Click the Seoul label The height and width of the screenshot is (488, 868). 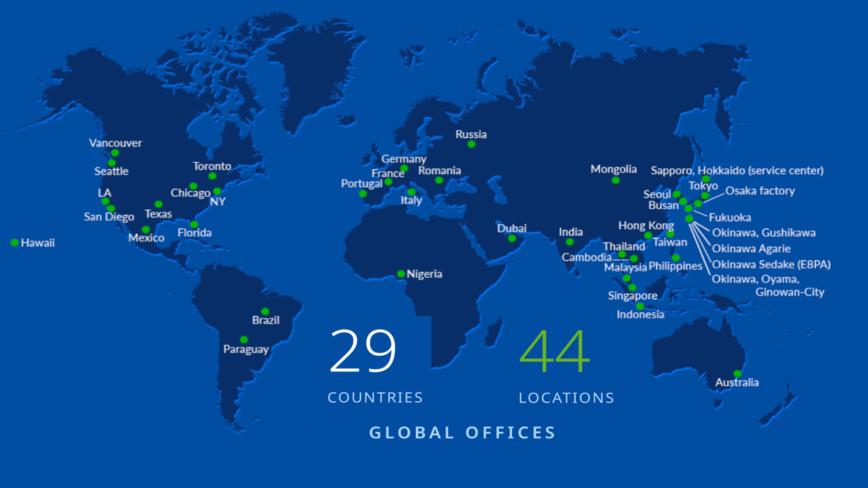pos(657,195)
